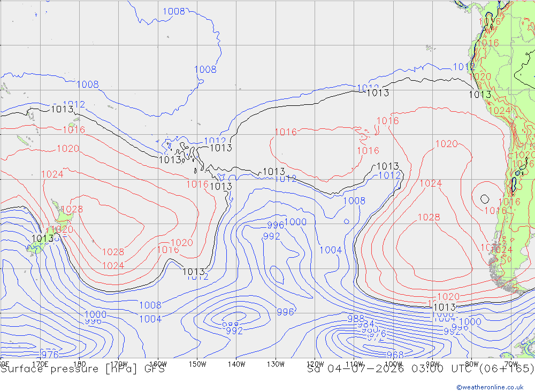This screenshot has height=392, width=535.
Task: Click the 120W longitude axis label
Action: pos(315,364)
